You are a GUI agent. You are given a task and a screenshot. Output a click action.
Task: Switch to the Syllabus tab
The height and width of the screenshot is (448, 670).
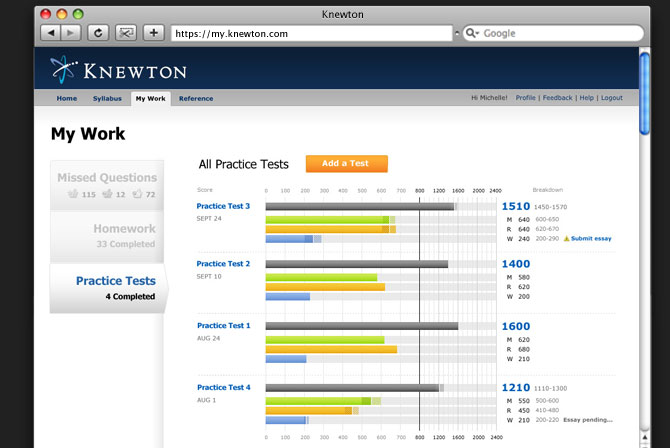[107, 98]
